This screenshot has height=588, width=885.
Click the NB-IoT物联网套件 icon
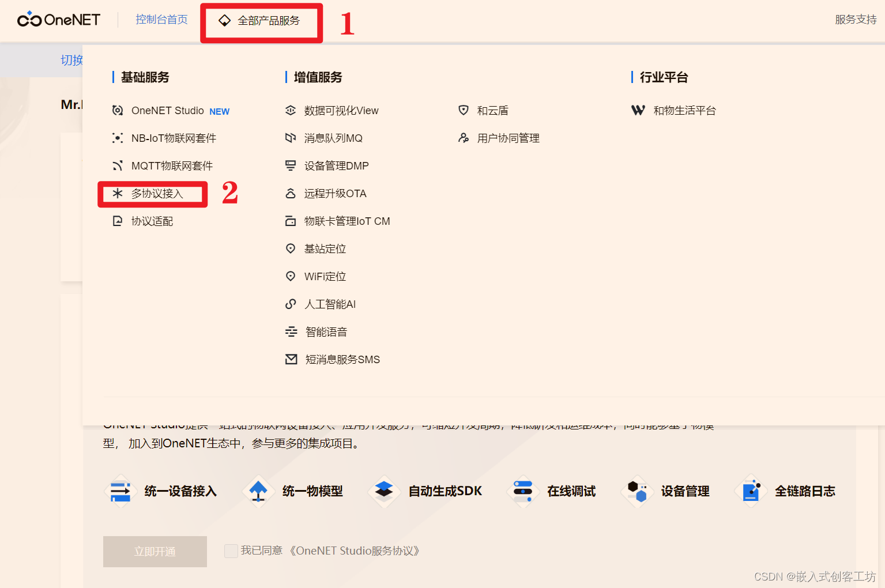(x=118, y=138)
